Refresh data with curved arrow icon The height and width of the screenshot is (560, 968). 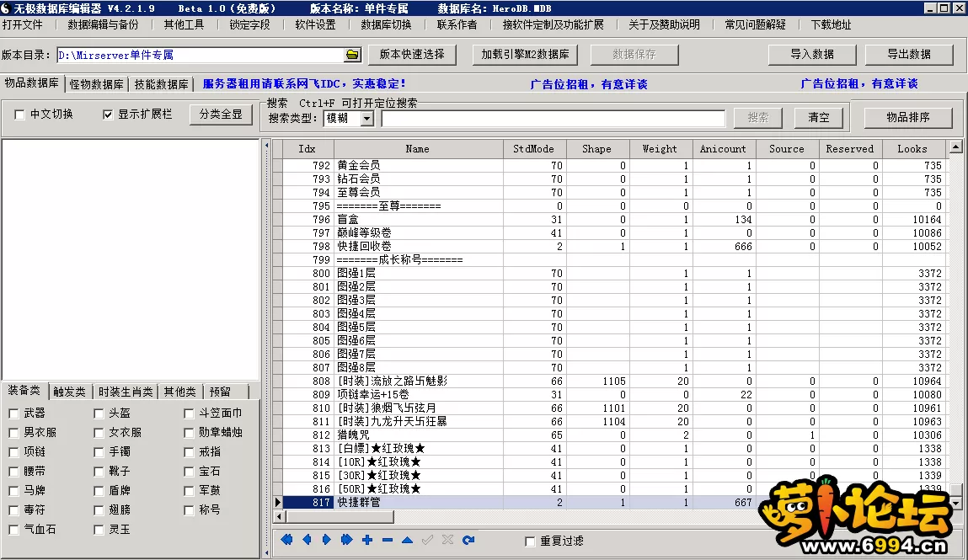tap(468, 540)
